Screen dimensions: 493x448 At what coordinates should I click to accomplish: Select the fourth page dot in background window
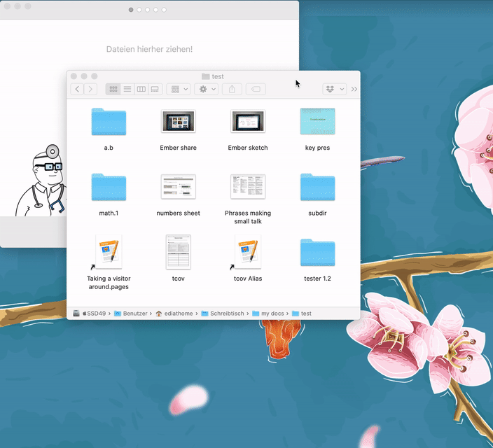[x=155, y=10]
